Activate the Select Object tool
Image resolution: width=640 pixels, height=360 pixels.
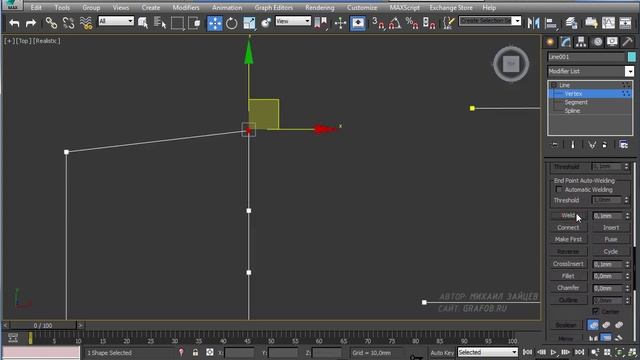point(142,23)
